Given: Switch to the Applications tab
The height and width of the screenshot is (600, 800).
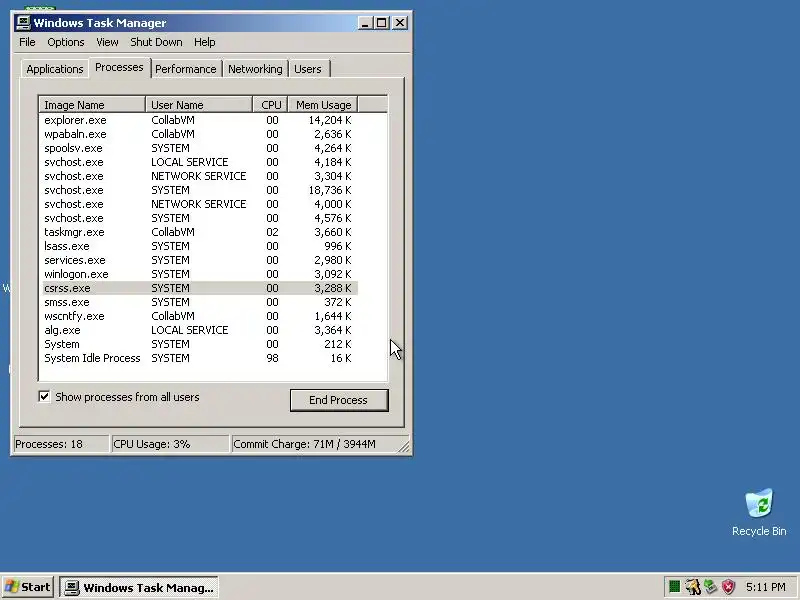Looking at the screenshot, I should 55,69.
